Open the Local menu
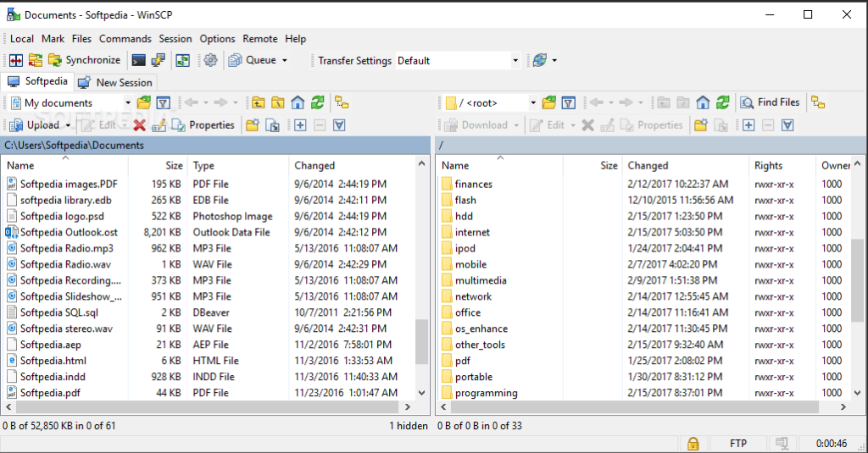Image resolution: width=868 pixels, height=453 pixels. click(21, 39)
